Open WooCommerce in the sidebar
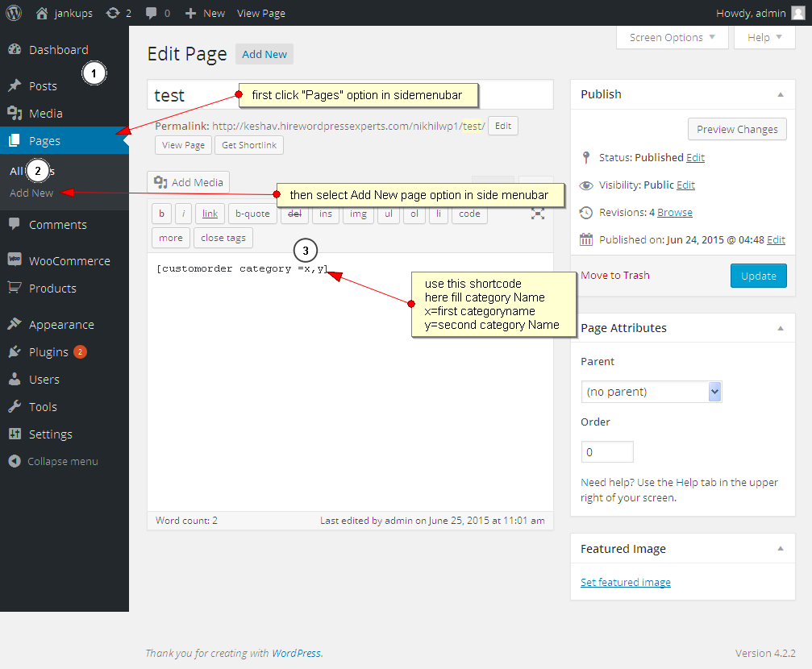The image size is (812, 669). 69,261
